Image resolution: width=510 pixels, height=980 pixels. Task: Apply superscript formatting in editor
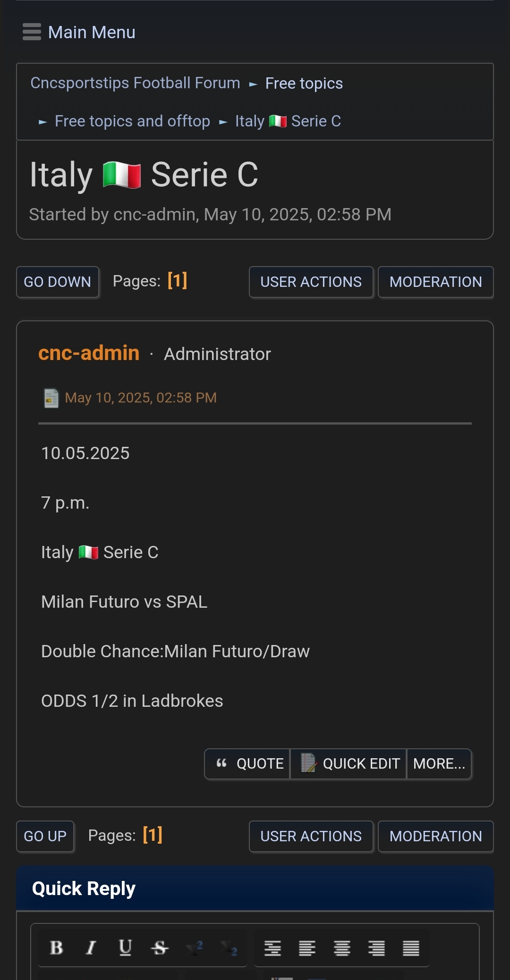[x=194, y=947]
